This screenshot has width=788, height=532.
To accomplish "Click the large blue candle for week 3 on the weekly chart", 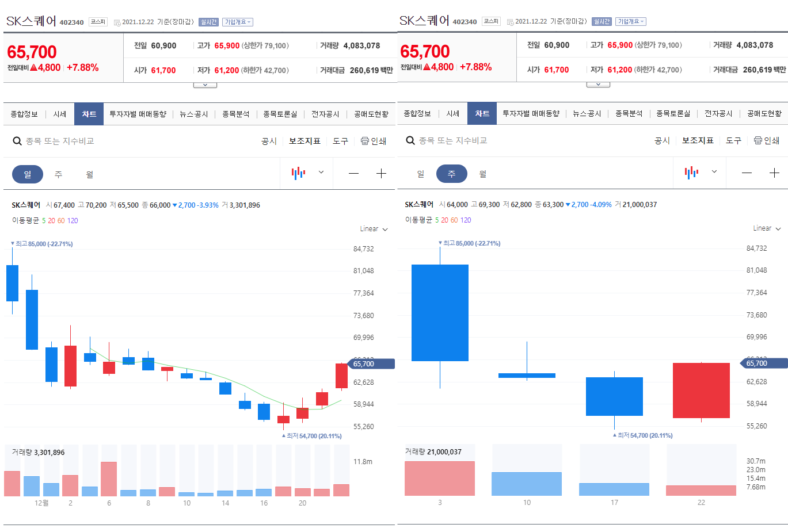I will click(440, 312).
